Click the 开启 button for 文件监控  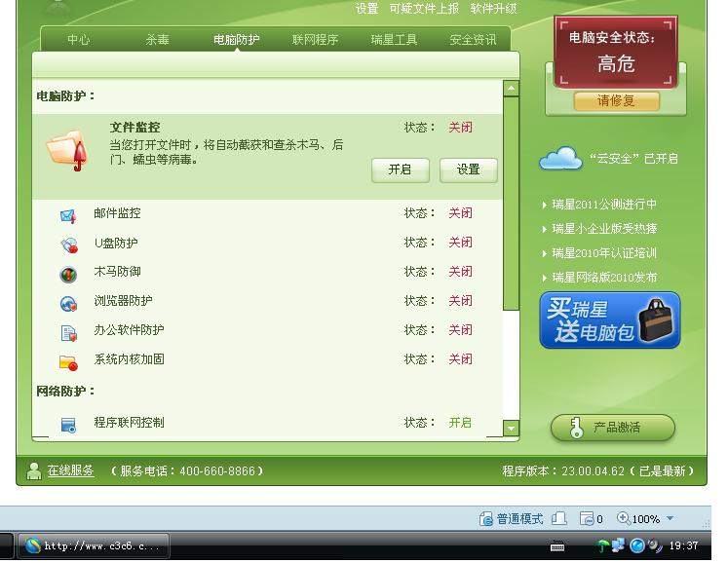(401, 169)
